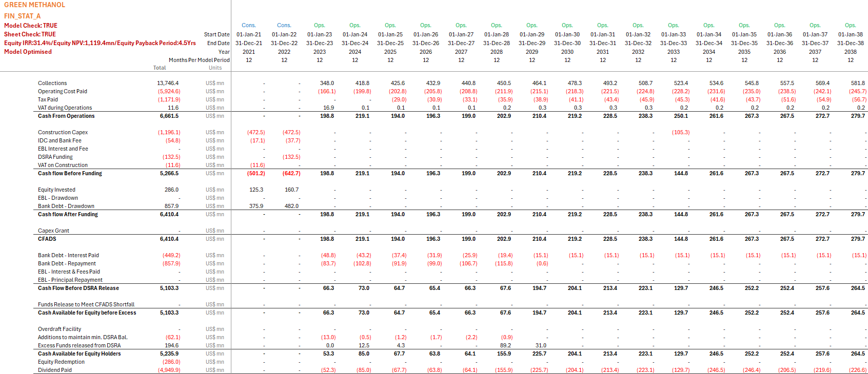Select Bank Debt - Drawdown 2022 value 482.0

tap(291, 206)
